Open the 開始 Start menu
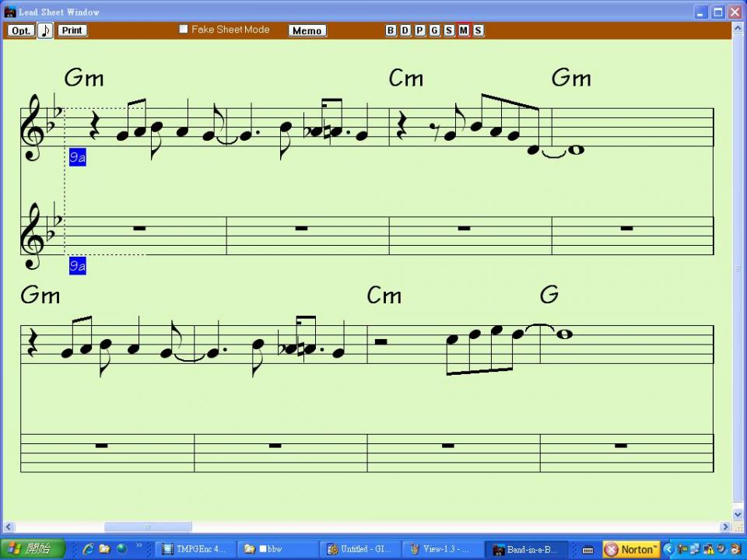The width and height of the screenshot is (747, 560). click(30, 549)
